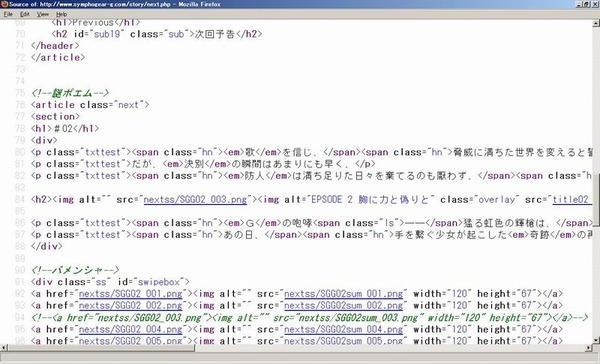
Task: Click the paragraph line containing 決別
Action: pyautogui.click(x=203, y=164)
